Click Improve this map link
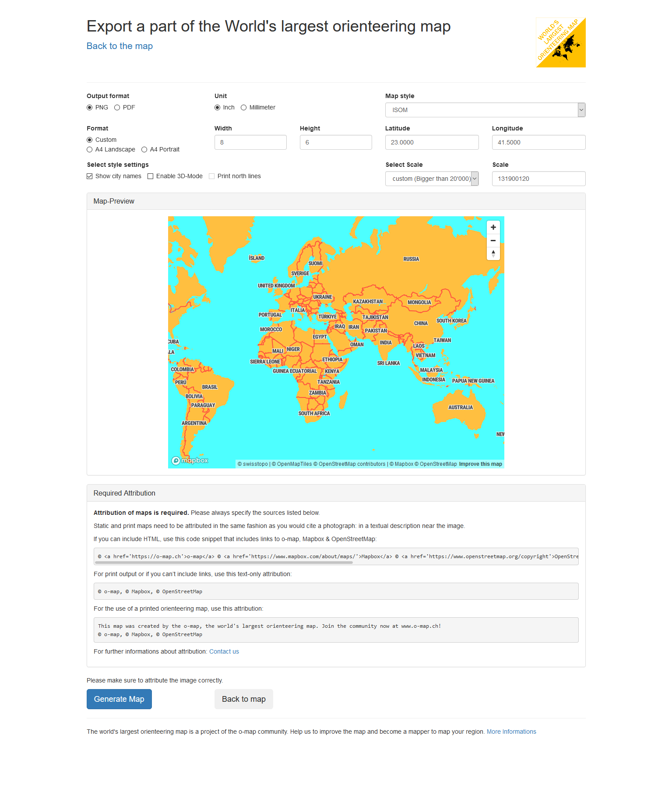The width and height of the screenshot is (672, 788). coord(480,464)
